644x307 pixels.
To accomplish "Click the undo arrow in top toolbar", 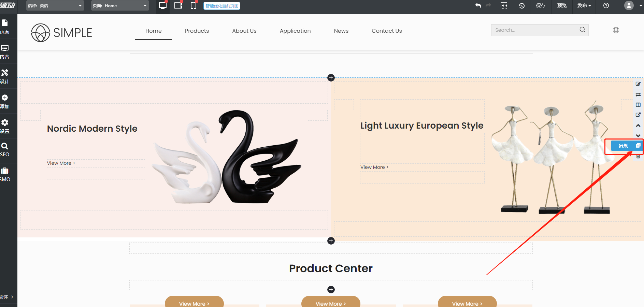I will 478,5.
